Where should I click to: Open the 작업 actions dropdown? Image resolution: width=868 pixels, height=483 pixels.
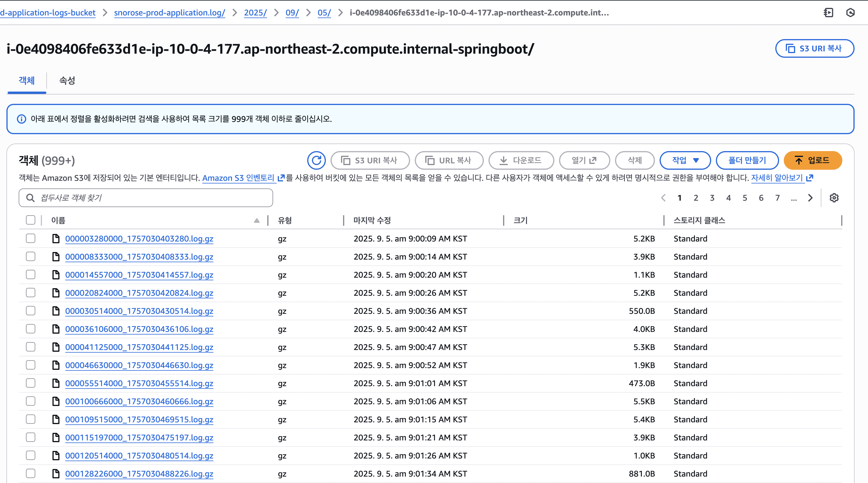click(685, 160)
